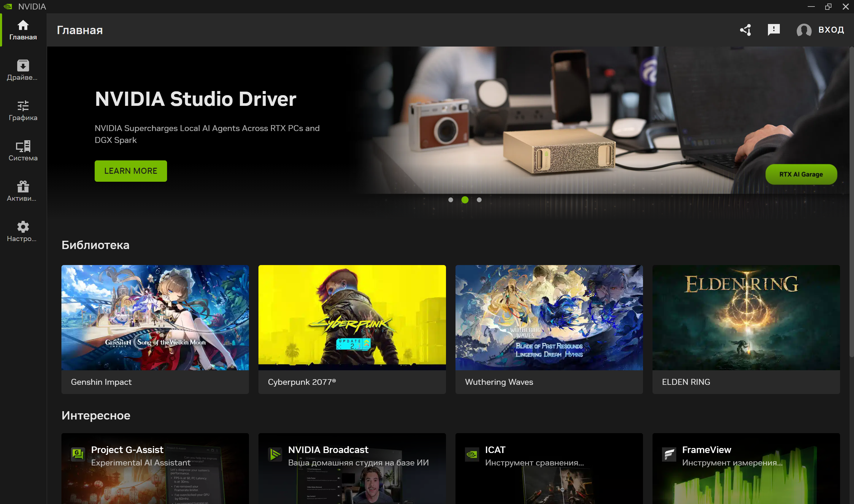Minimize the NVIDIA app window
This screenshot has height=504, width=854.
tap(811, 7)
